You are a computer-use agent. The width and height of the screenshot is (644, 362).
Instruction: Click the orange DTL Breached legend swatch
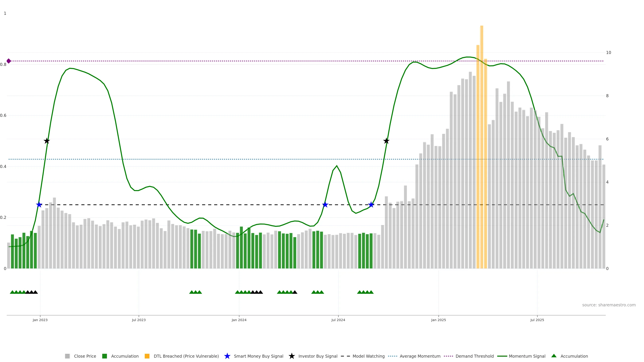coord(147,356)
